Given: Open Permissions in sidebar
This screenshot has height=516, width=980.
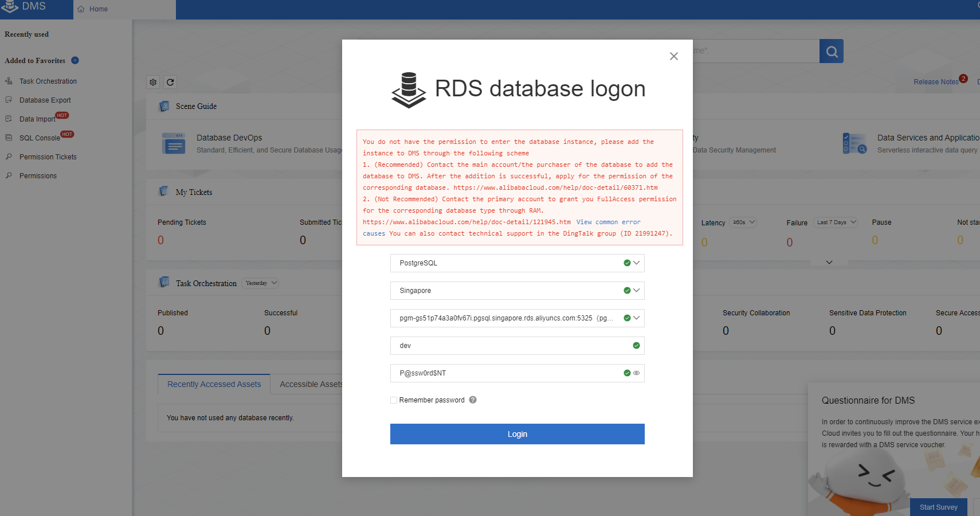Looking at the screenshot, I should 38,176.
